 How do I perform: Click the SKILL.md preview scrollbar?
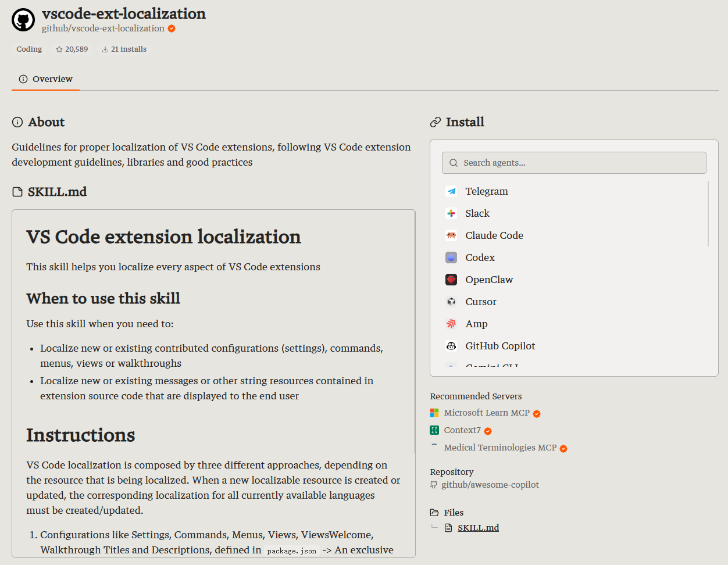[x=415, y=331]
